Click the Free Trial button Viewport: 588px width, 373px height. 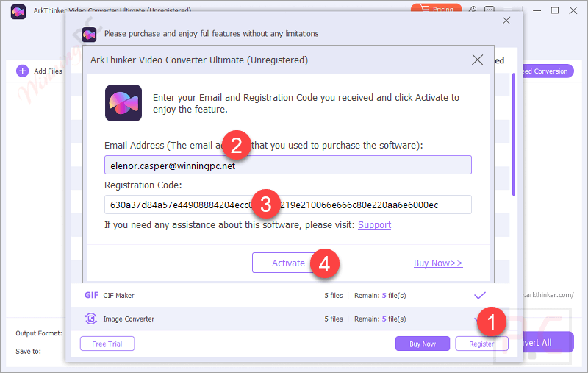pyautogui.click(x=107, y=344)
